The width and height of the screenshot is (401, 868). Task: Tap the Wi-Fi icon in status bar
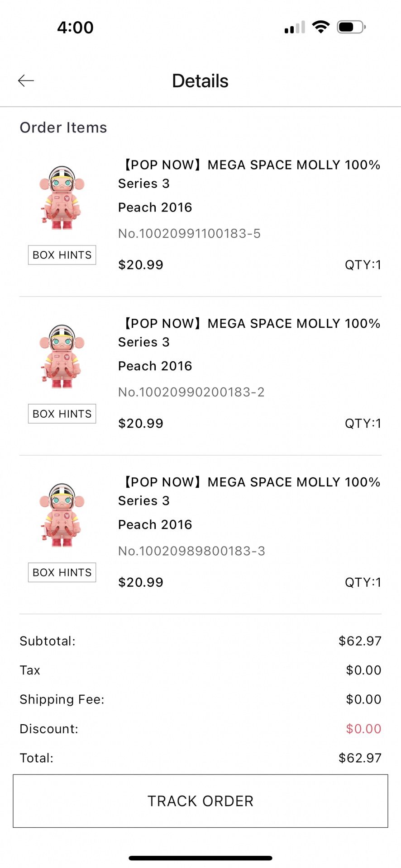point(321,27)
